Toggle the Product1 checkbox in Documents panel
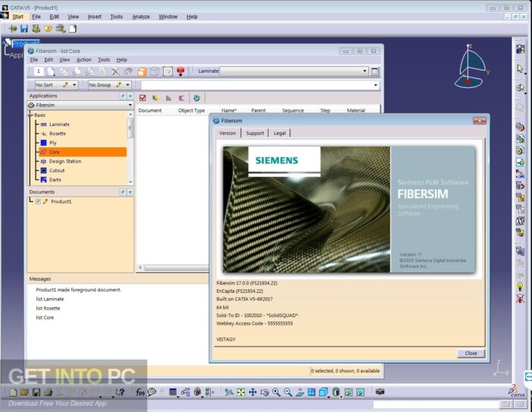Image resolution: width=532 pixels, height=412 pixels. (39, 201)
